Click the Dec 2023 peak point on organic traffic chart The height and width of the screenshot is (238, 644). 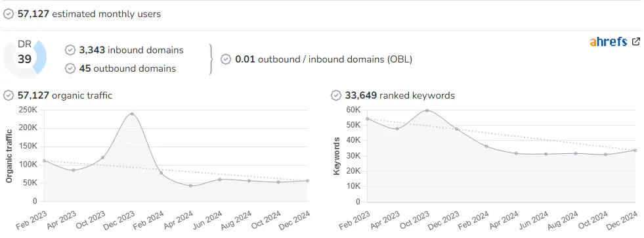point(132,114)
